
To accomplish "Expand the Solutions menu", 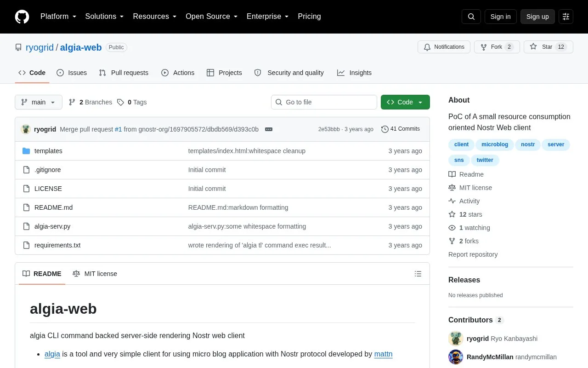I will 105,17.
